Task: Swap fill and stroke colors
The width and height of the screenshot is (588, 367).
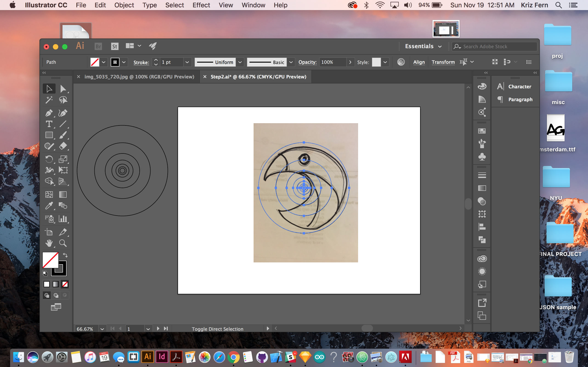Action: tap(65, 255)
